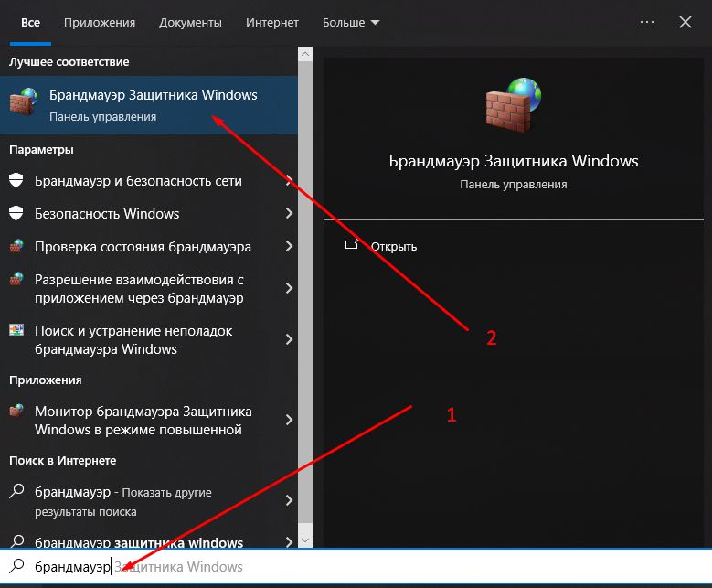Viewport: 712px width, 588px height.
Task: Click the large firewall icon in preview pane
Action: [x=513, y=106]
